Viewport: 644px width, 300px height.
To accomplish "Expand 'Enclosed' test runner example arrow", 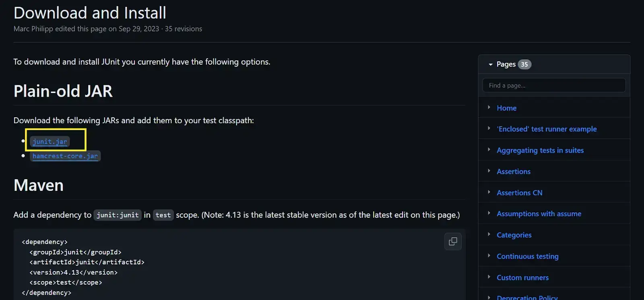I will click(489, 128).
